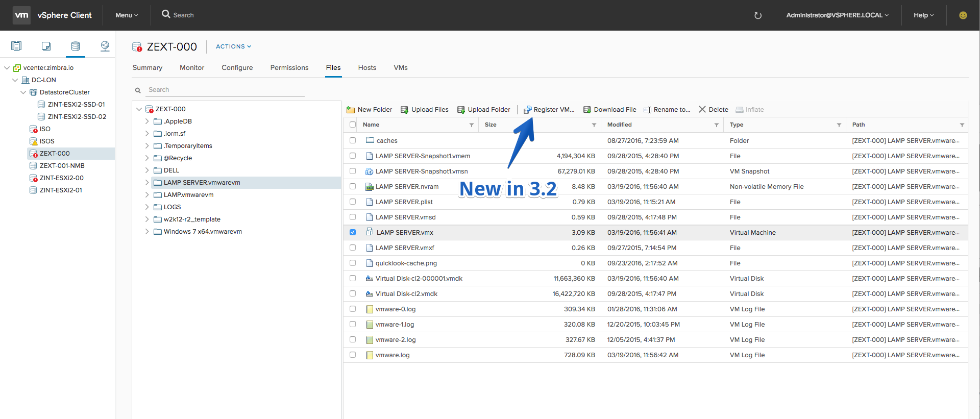Open the Summary tab
Viewport: 980px width, 419px height.
[148, 68]
